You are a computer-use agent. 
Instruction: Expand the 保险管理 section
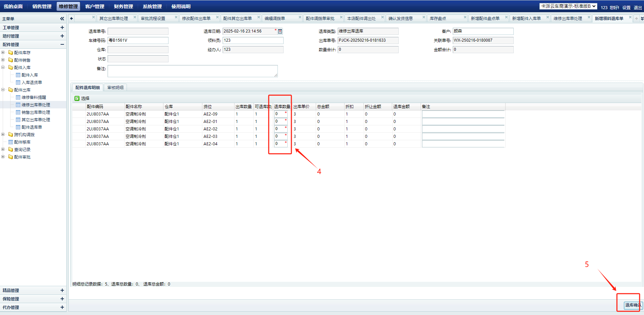pos(62,299)
